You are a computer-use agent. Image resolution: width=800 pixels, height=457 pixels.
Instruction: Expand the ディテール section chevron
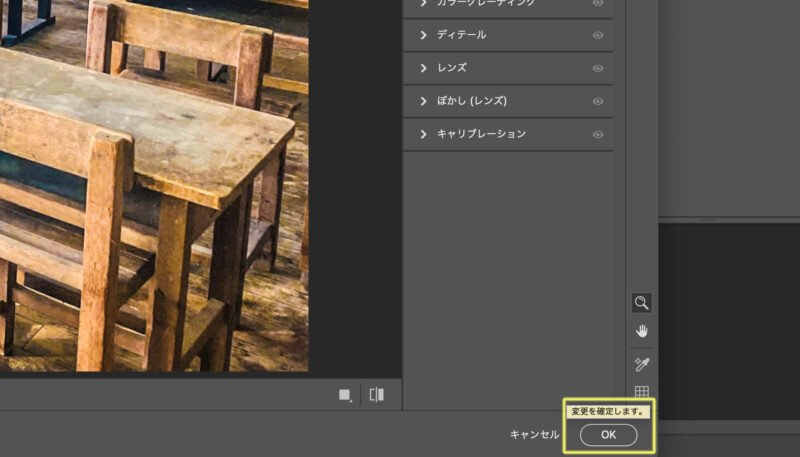pos(423,35)
